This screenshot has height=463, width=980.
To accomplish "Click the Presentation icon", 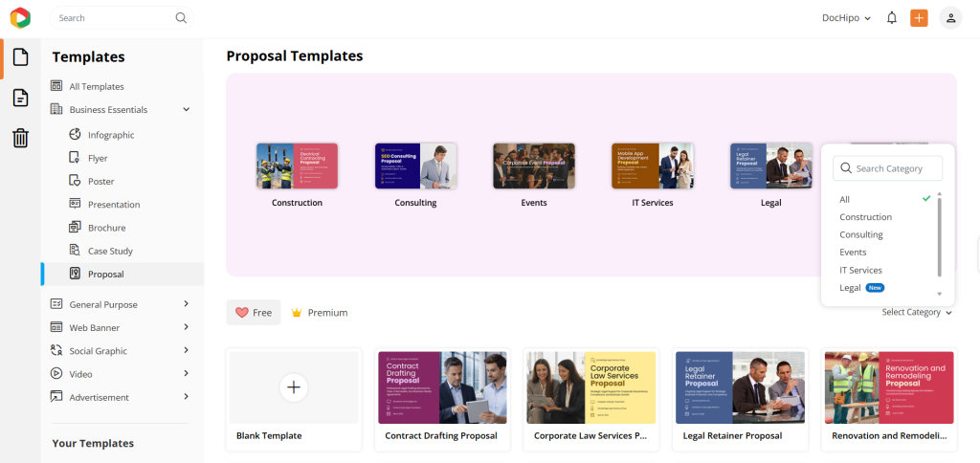I will pyautogui.click(x=75, y=204).
